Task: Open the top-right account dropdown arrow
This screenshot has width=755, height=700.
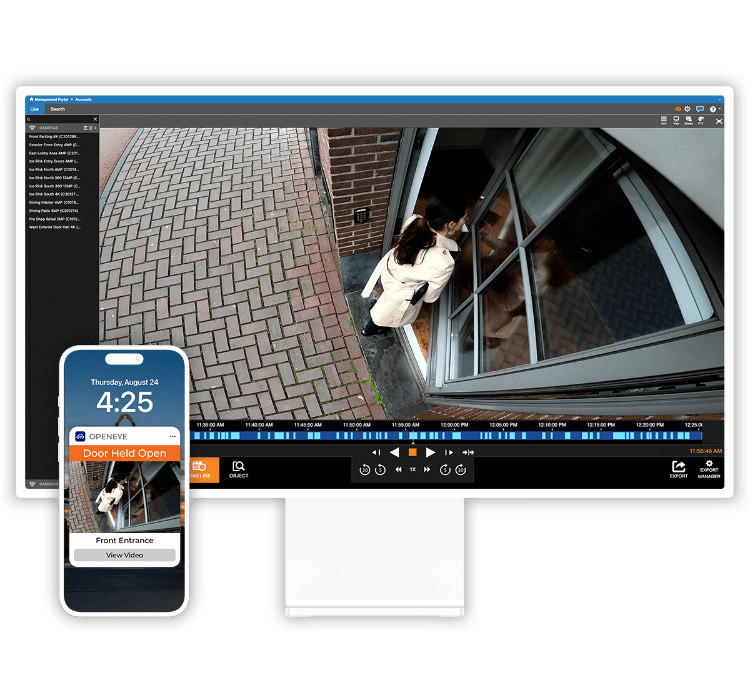Action: [x=719, y=99]
